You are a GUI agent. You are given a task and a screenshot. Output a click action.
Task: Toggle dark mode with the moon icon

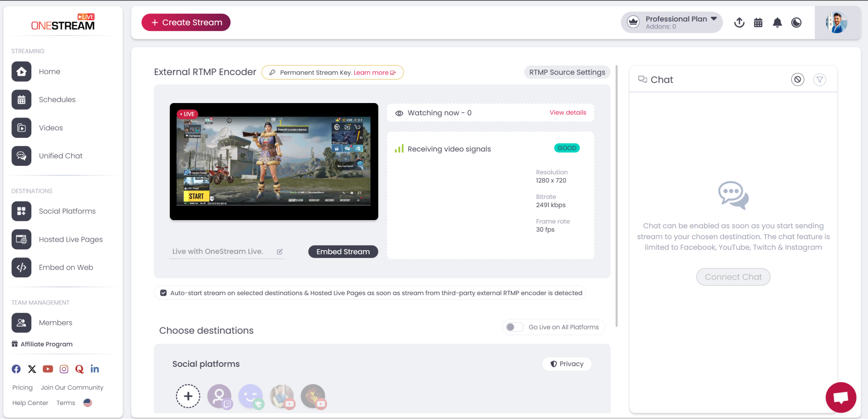click(796, 22)
